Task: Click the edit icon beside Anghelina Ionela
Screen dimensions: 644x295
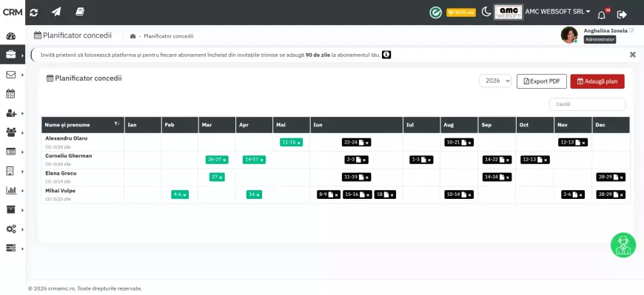Action: tap(631, 31)
